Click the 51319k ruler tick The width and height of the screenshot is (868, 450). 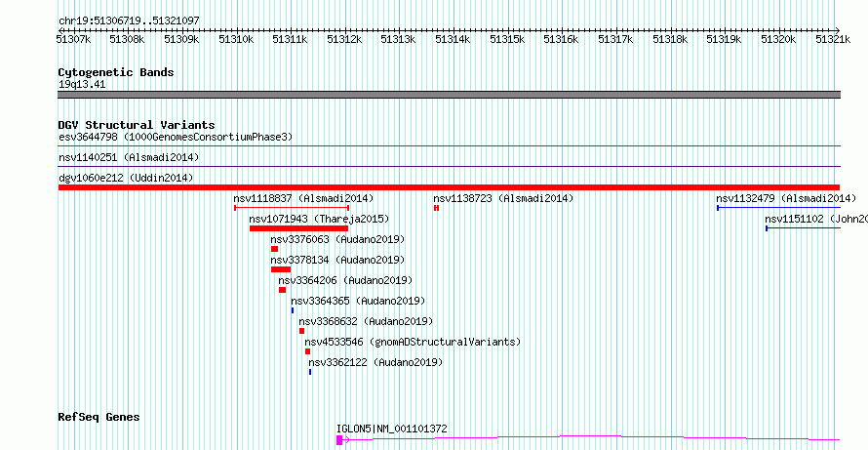point(726,39)
